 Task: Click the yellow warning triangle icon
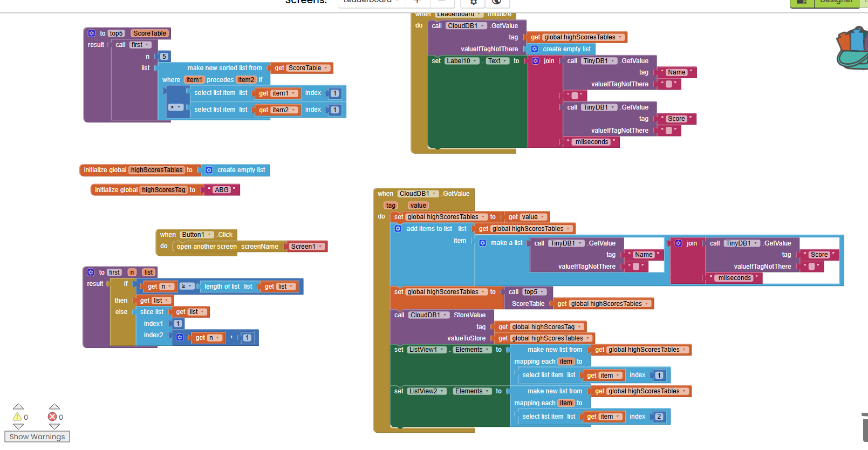pyautogui.click(x=17, y=417)
